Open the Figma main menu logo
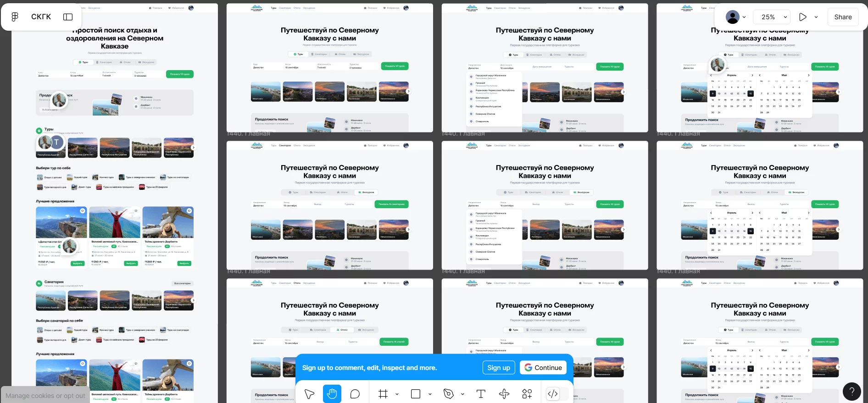This screenshot has height=403, width=868. click(15, 17)
